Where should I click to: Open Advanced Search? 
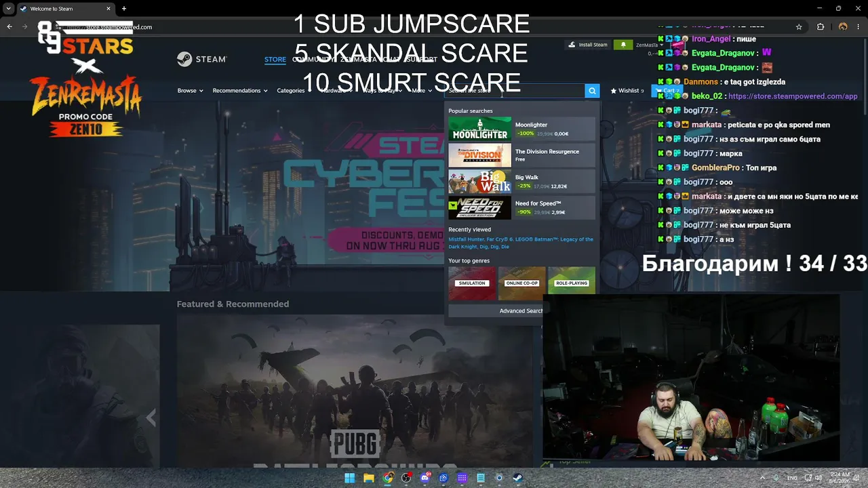pos(521,311)
